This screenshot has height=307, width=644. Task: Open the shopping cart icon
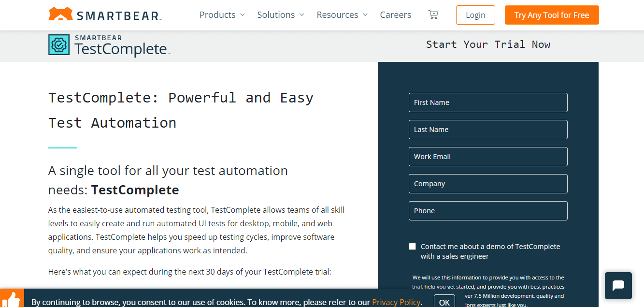[x=433, y=15]
